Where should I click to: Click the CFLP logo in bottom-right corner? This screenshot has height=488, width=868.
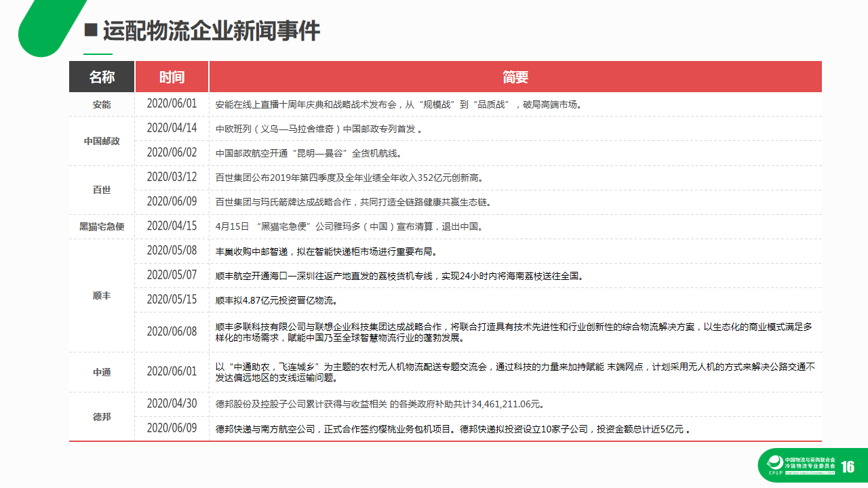click(800, 465)
